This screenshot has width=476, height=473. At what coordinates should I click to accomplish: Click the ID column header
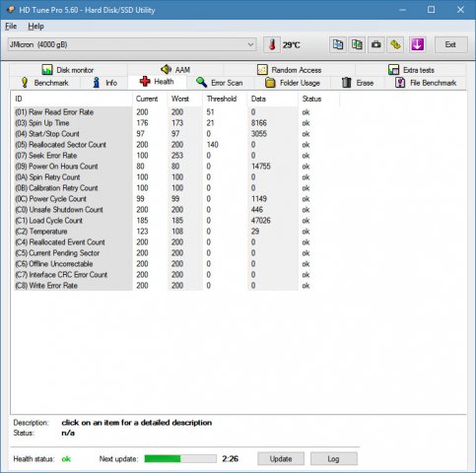72,99
